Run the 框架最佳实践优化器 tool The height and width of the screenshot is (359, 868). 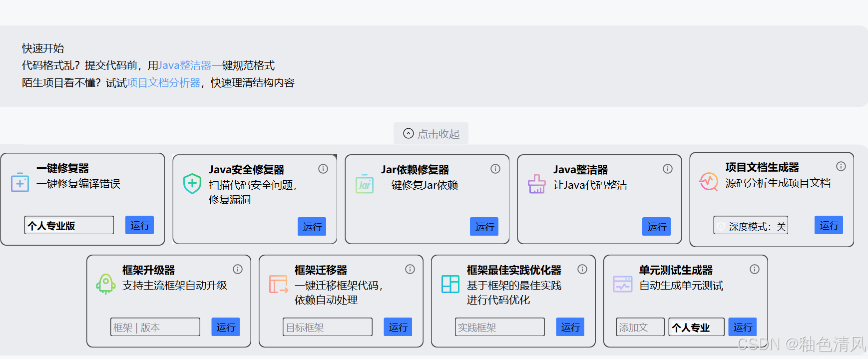pyautogui.click(x=570, y=327)
